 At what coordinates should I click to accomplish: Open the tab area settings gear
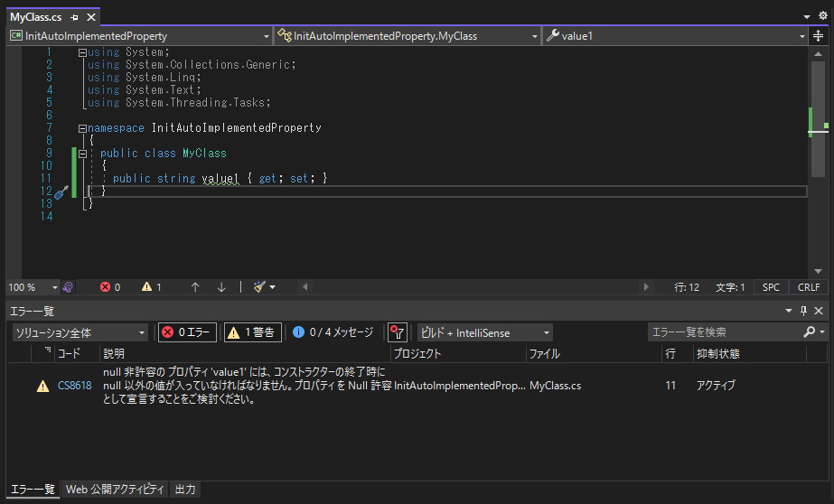click(x=823, y=16)
